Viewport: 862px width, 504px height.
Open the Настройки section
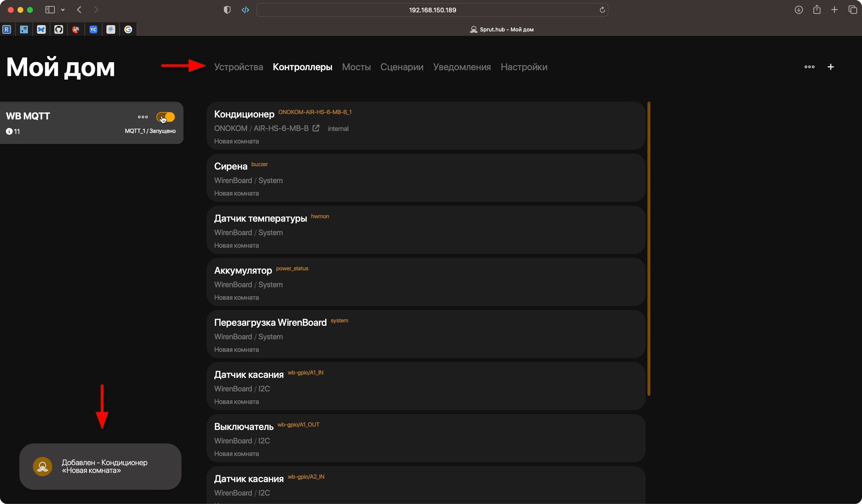click(x=524, y=67)
